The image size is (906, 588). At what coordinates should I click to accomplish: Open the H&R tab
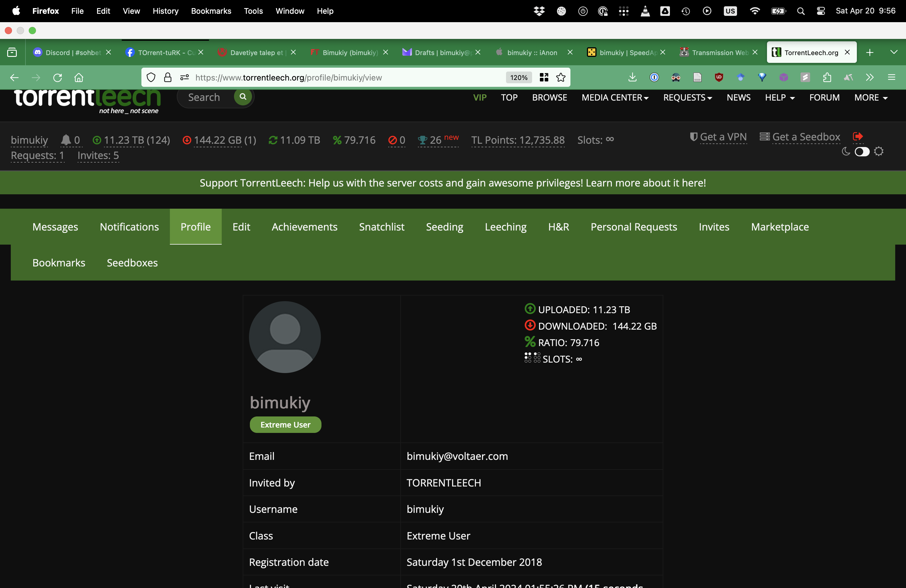pos(558,227)
